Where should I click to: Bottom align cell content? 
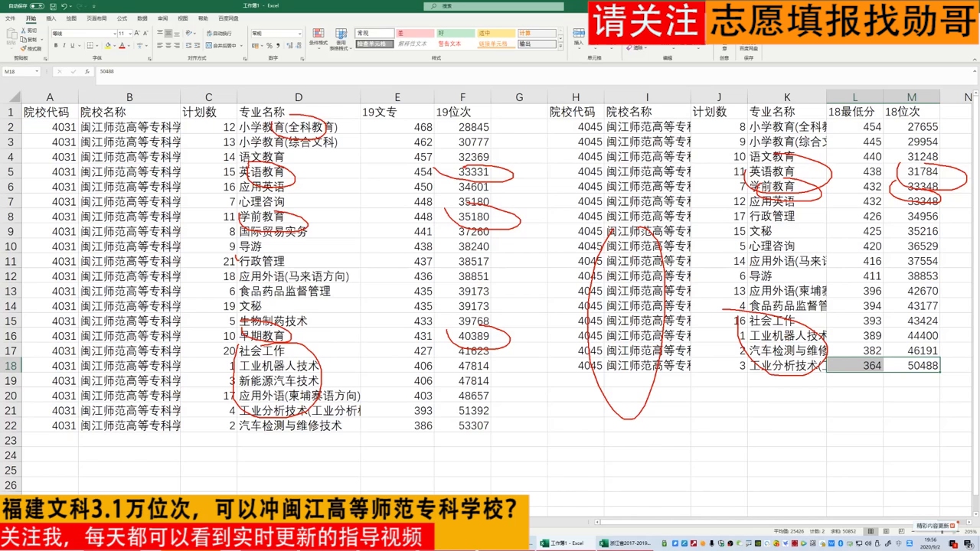tap(177, 33)
